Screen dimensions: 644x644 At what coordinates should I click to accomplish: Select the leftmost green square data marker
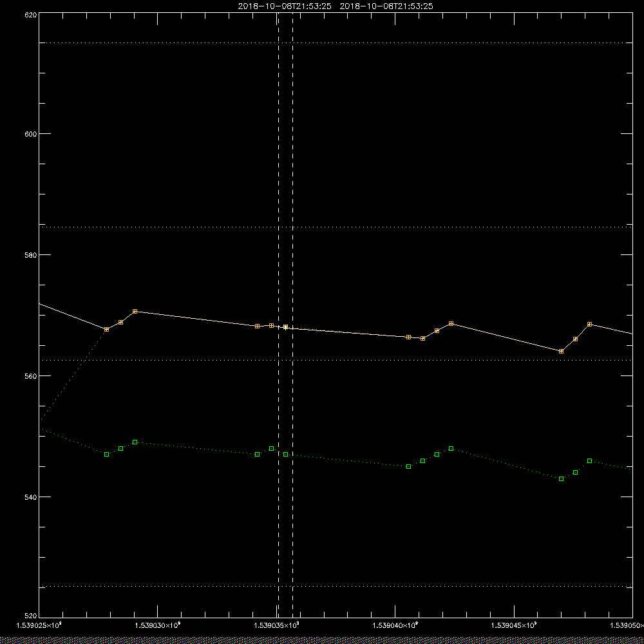click(x=107, y=454)
